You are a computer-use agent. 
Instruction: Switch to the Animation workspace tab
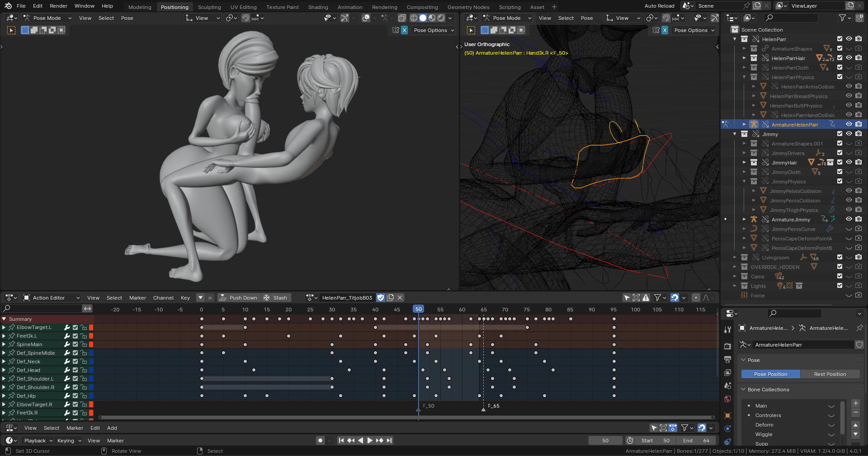click(350, 7)
